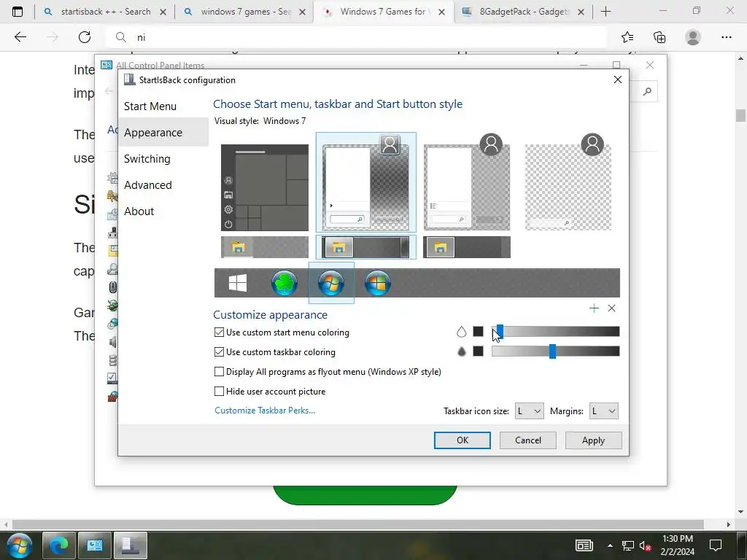Show hidden tray icons arrow
747x560 pixels.
click(x=610, y=545)
